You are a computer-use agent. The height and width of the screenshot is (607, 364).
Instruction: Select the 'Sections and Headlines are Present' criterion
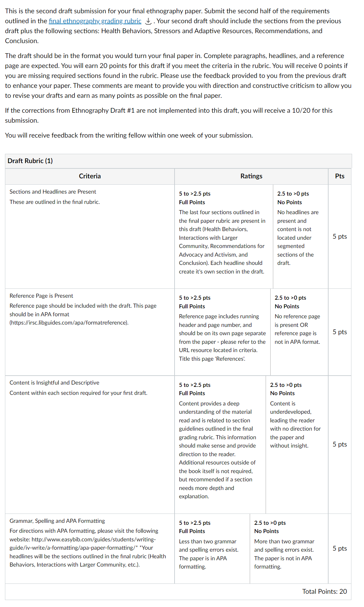point(53,192)
